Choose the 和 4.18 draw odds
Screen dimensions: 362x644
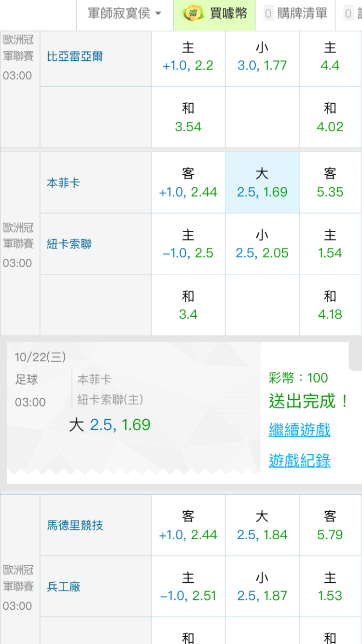pos(330,305)
